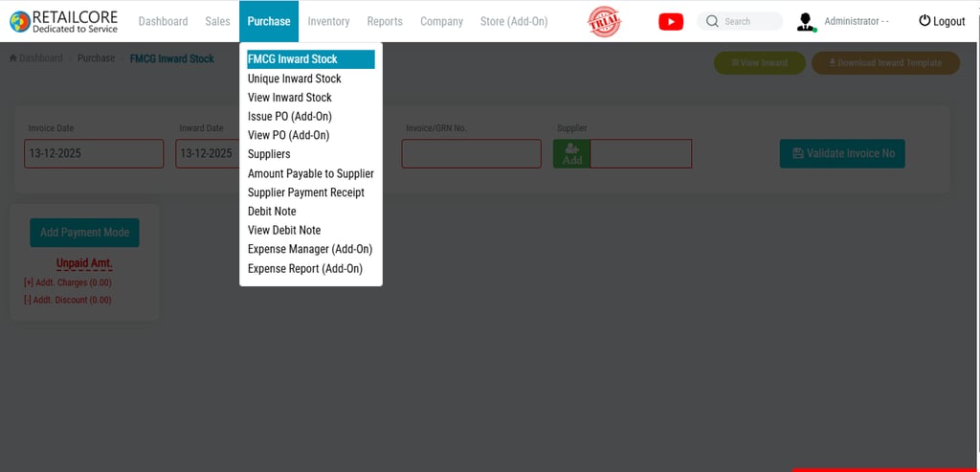This screenshot has height=472, width=980.
Task: Click Dashboard breadcrumb link
Action: pyautogui.click(x=41, y=58)
